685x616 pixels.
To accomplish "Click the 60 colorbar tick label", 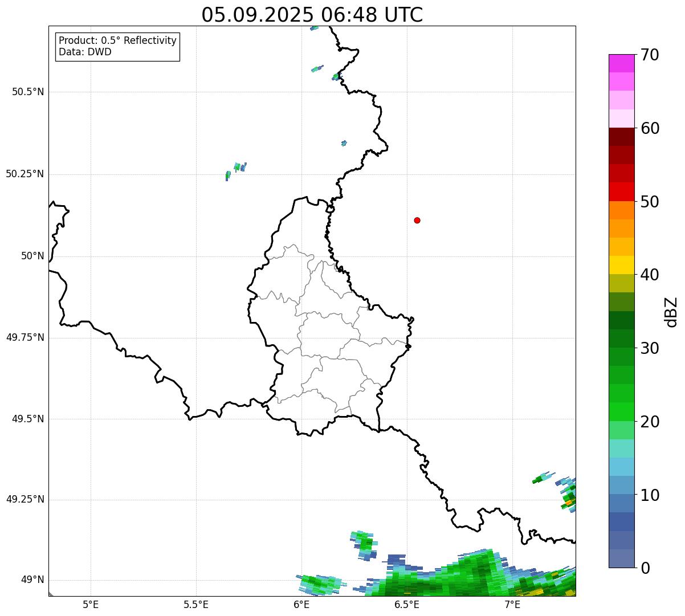I will tap(650, 128).
